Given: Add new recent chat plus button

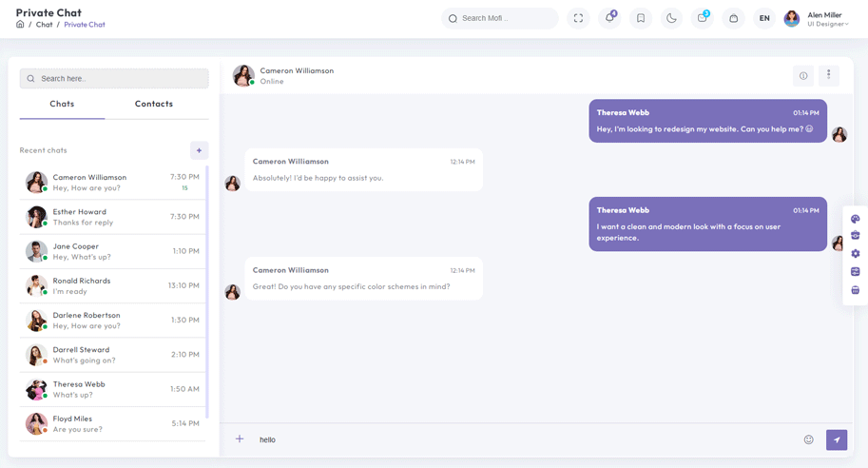Looking at the screenshot, I should pyautogui.click(x=200, y=150).
